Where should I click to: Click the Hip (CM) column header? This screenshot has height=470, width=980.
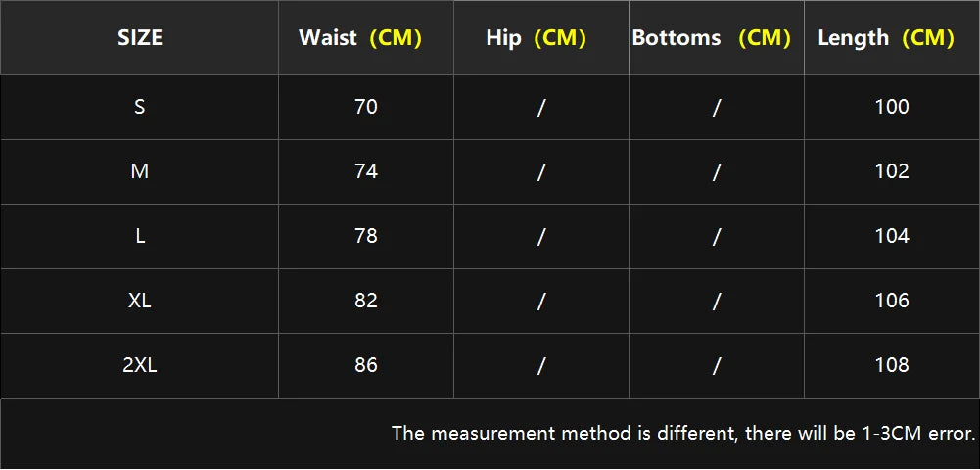536,38
